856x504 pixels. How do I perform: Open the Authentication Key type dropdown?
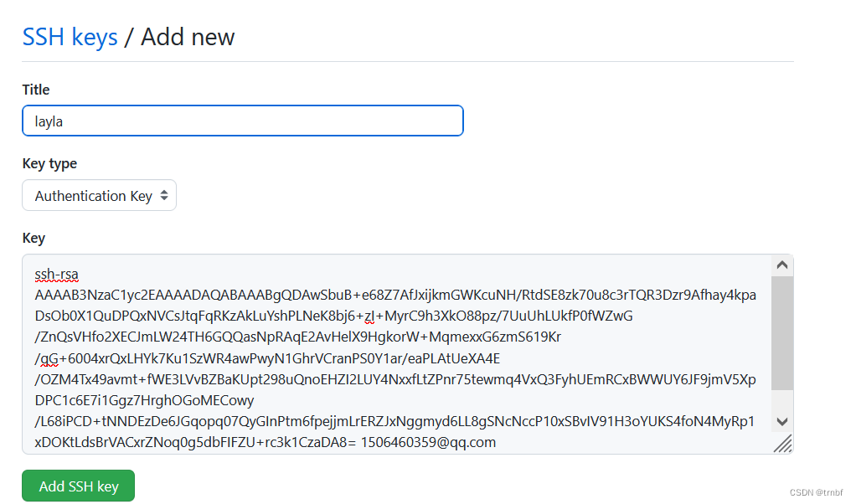point(99,196)
